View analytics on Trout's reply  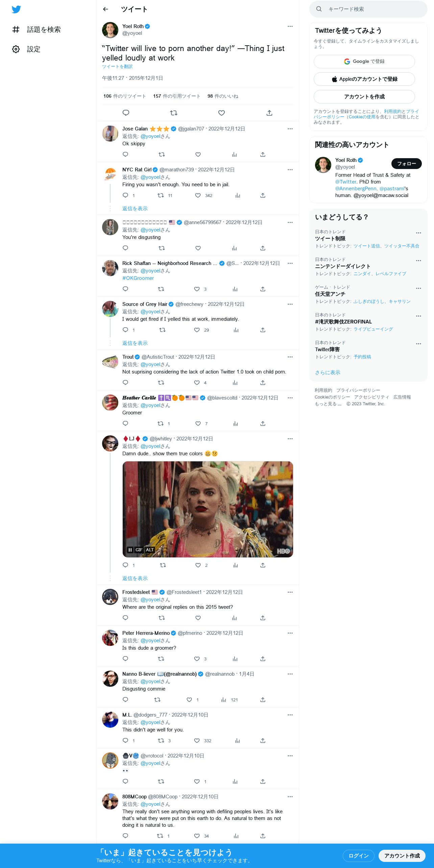point(235,383)
